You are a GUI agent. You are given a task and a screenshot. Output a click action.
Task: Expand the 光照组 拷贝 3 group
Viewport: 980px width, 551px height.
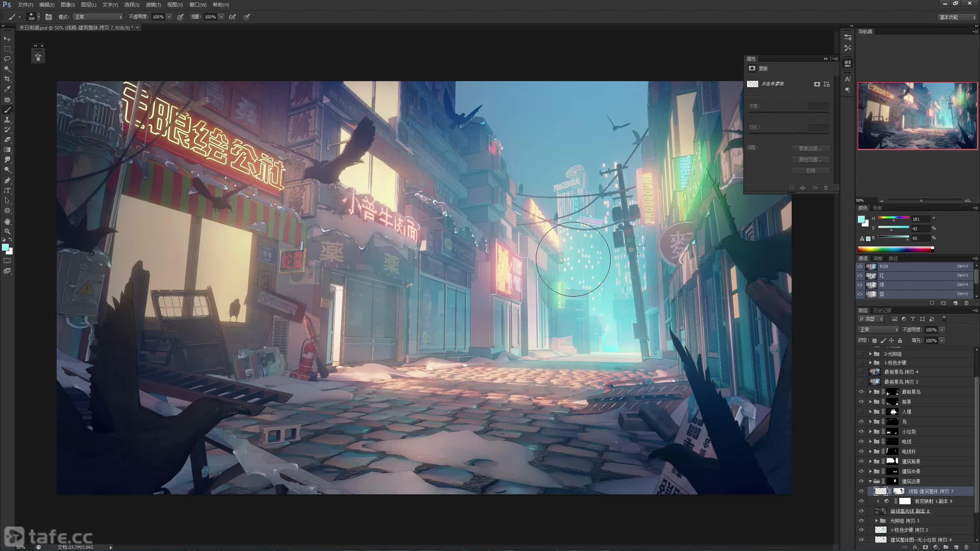click(877, 521)
